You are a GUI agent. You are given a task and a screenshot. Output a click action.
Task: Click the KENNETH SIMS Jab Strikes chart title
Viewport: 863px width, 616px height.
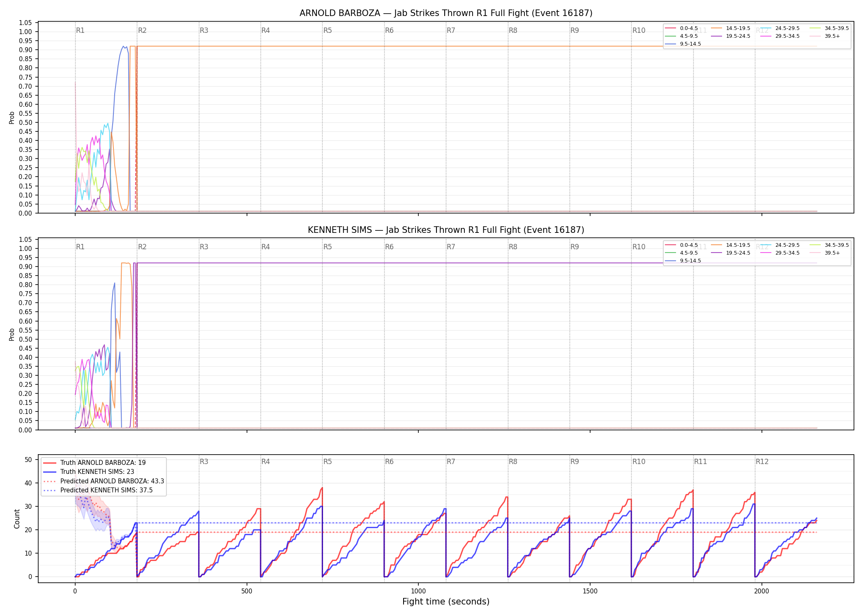point(446,230)
